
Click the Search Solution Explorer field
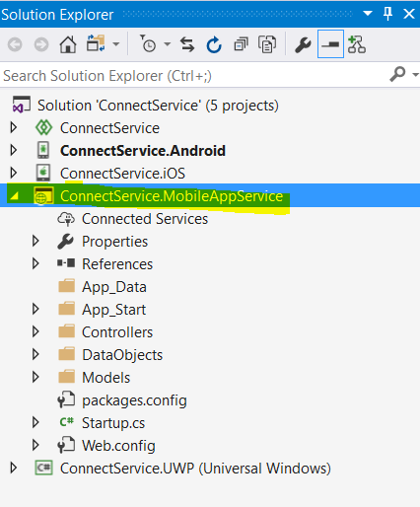tap(194, 76)
